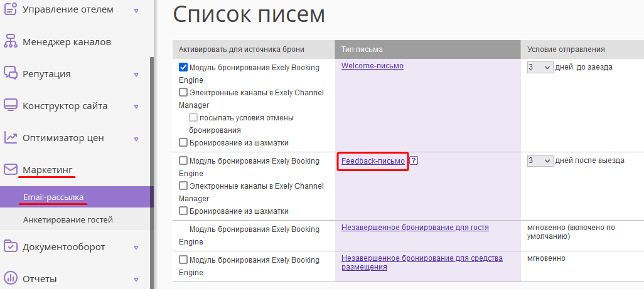Open the Оптимизатор цен menu item
The height and width of the screenshot is (289, 644).
pyautogui.click(x=63, y=138)
